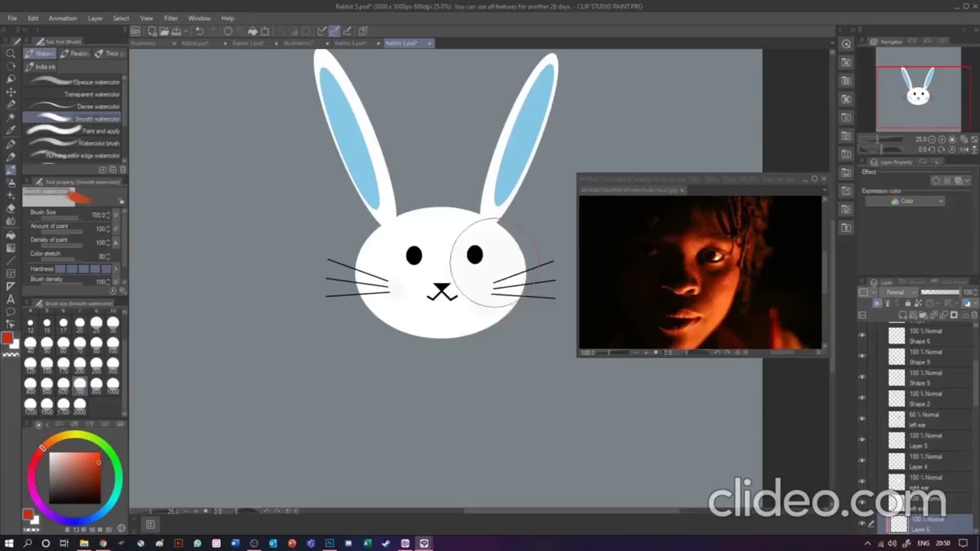Switch to the Rabbit 4.psd tab

[x=350, y=43]
